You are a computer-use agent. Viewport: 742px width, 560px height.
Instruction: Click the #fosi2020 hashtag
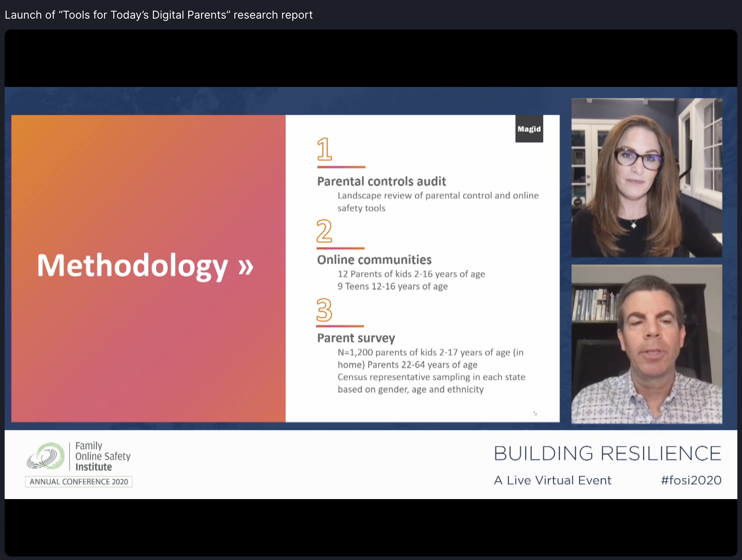pos(691,480)
